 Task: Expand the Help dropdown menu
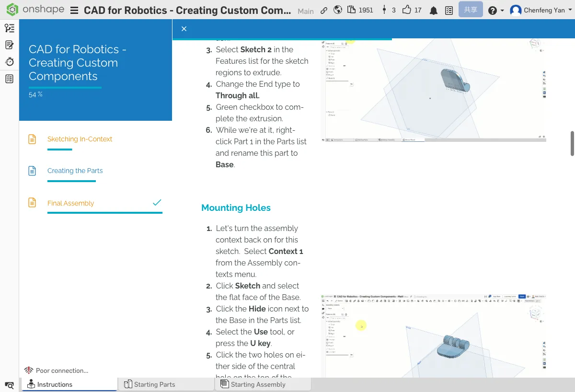coord(495,10)
